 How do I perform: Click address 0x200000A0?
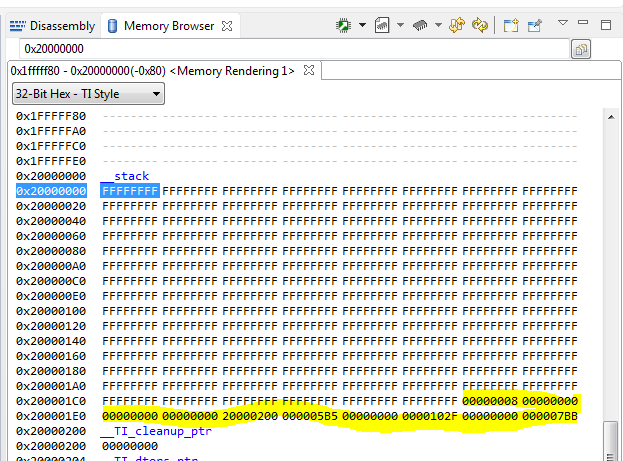pos(51,266)
